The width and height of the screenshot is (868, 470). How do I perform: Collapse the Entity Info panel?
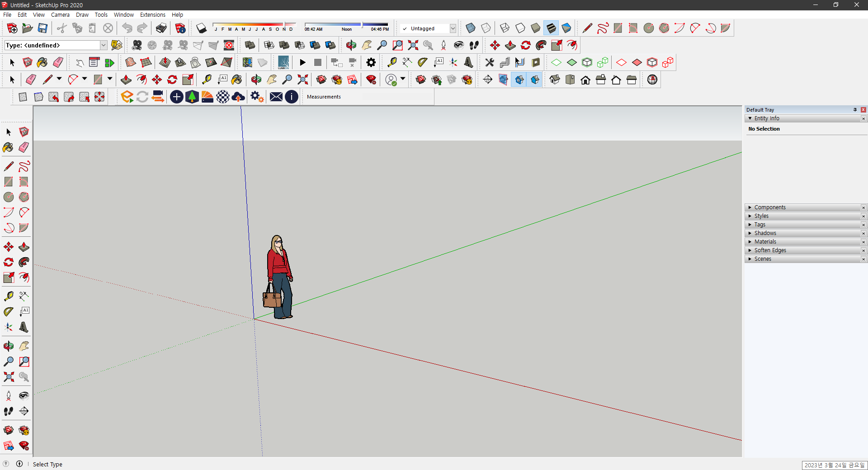point(750,118)
